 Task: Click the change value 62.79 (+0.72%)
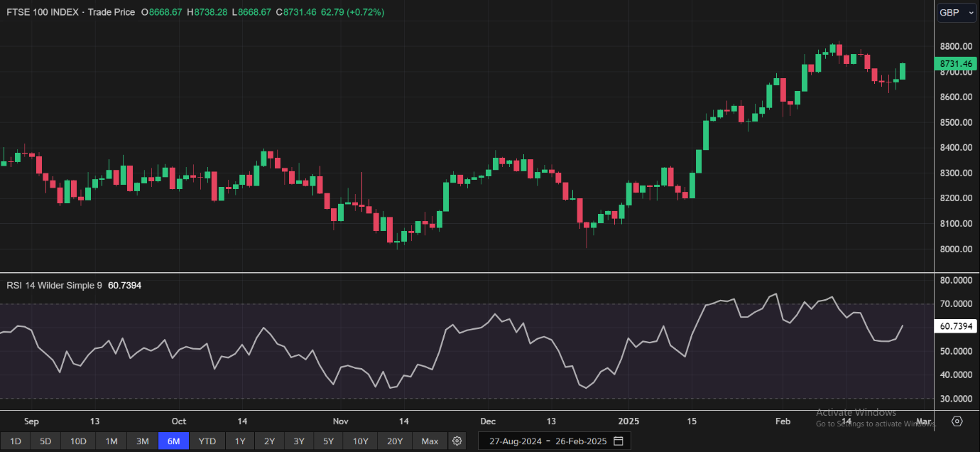point(352,12)
